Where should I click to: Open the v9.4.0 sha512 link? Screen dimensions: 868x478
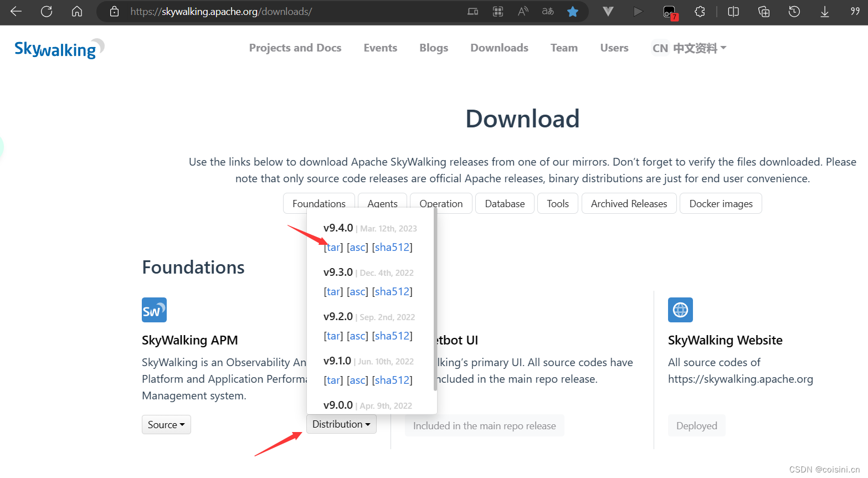click(392, 247)
